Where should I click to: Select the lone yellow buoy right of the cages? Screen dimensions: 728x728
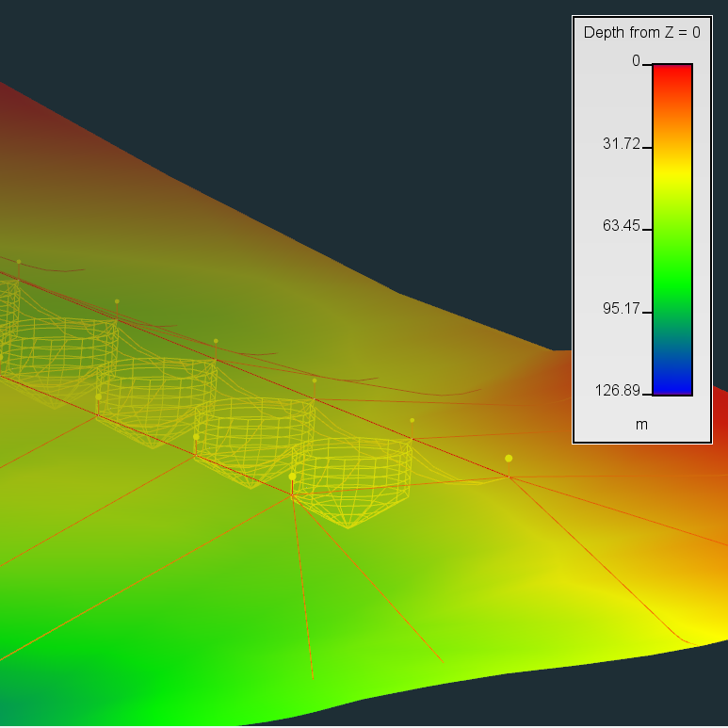(x=509, y=459)
